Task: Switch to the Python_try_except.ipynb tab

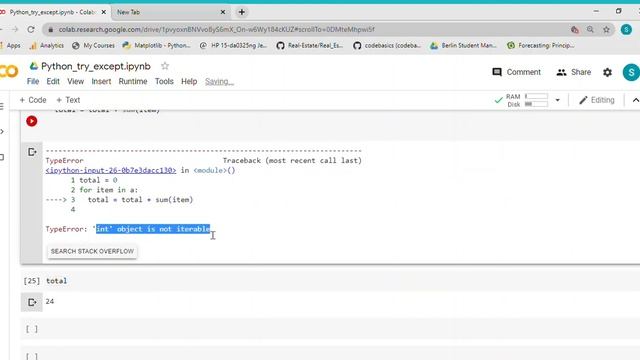Action: 52,12
